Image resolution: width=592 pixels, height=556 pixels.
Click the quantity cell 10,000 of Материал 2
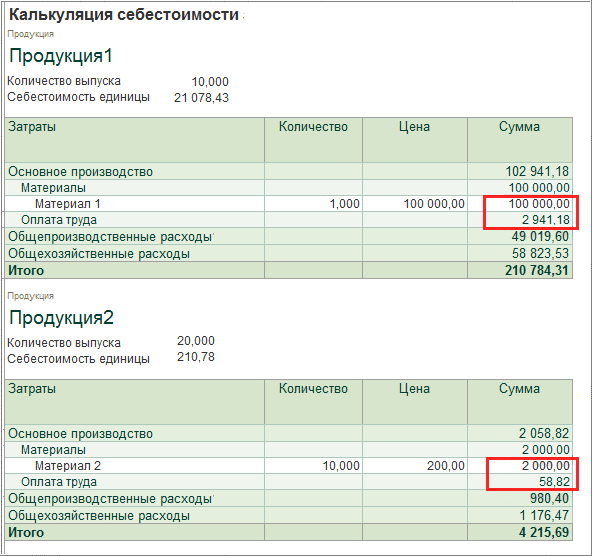click(341, 466)
